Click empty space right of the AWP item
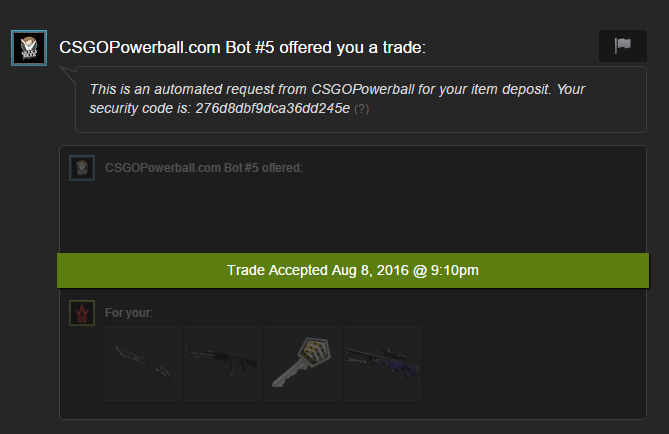 (x=531, y=364)
